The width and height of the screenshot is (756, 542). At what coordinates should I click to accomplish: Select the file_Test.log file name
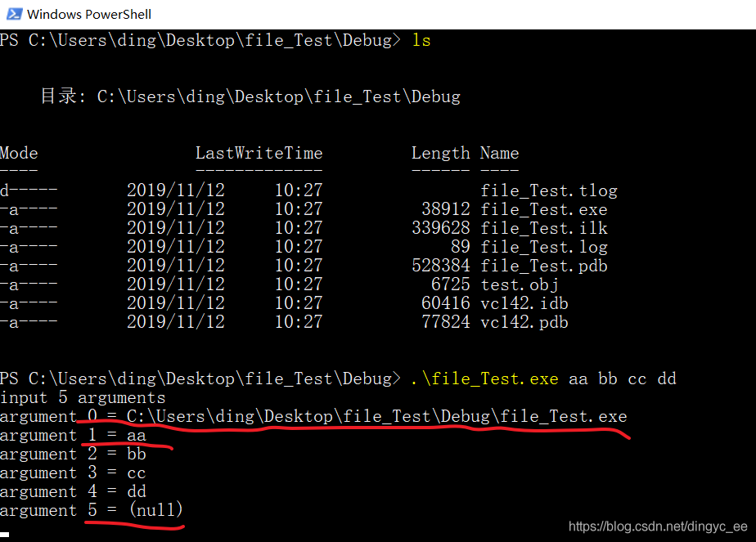[544, 247]
